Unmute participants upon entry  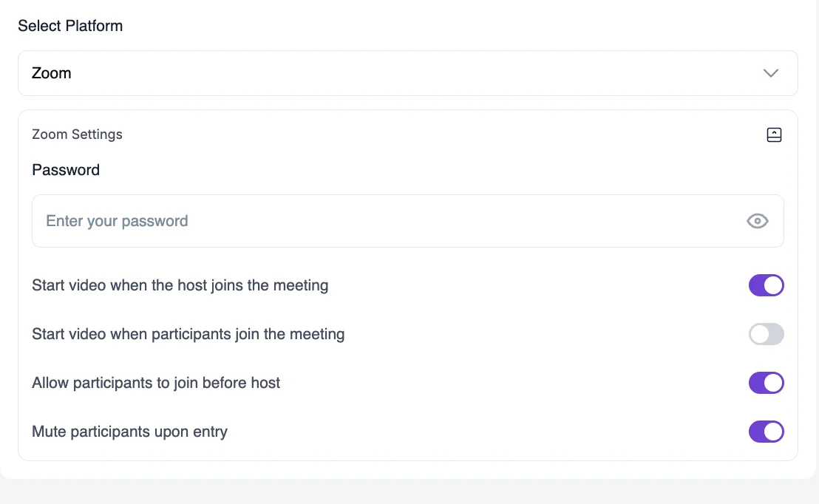(x=767, y=432)
